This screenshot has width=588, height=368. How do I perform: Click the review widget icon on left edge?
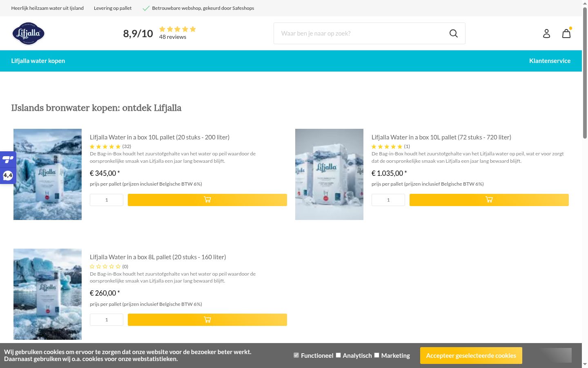click(x=8, y=159)
